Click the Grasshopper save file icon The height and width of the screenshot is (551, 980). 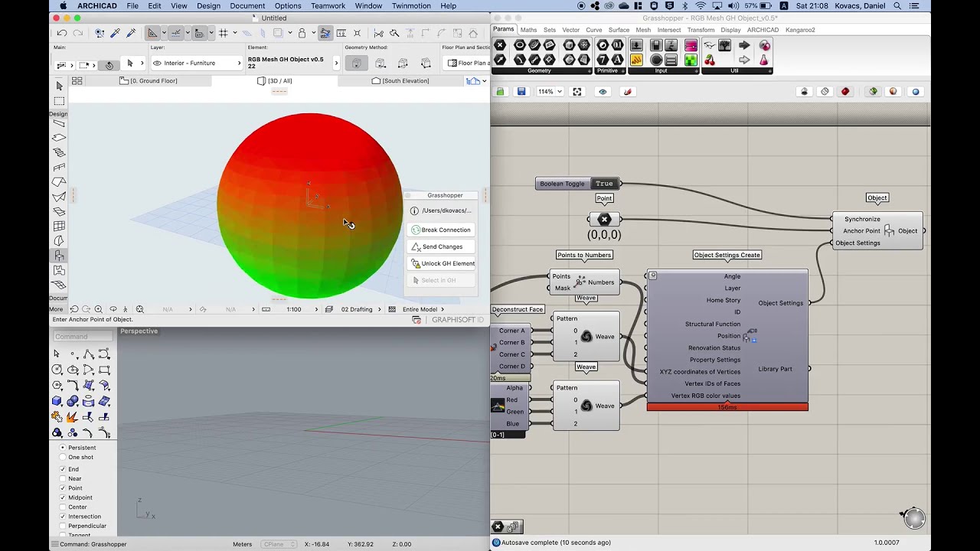tap(521, 92)
